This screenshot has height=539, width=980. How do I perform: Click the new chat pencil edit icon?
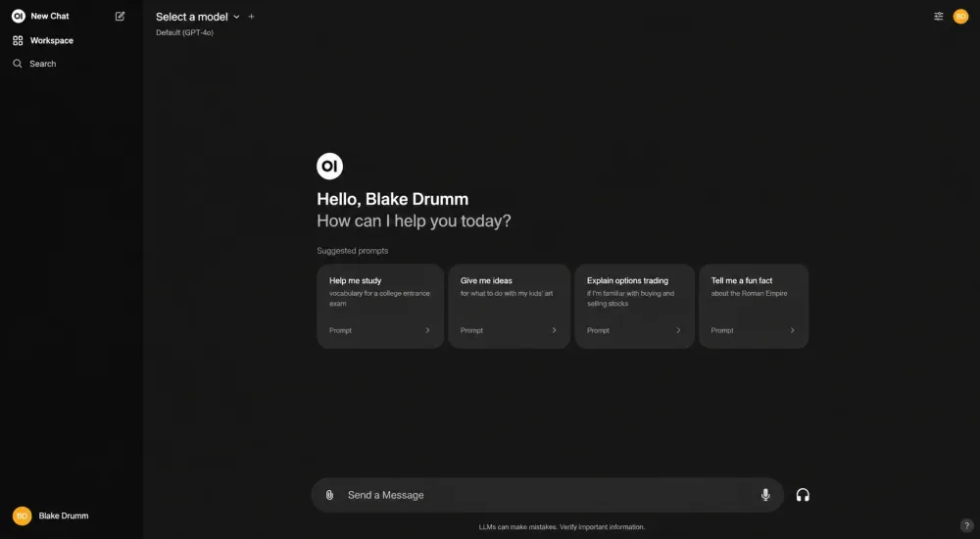pyautogui.click(x=120, y=17)
